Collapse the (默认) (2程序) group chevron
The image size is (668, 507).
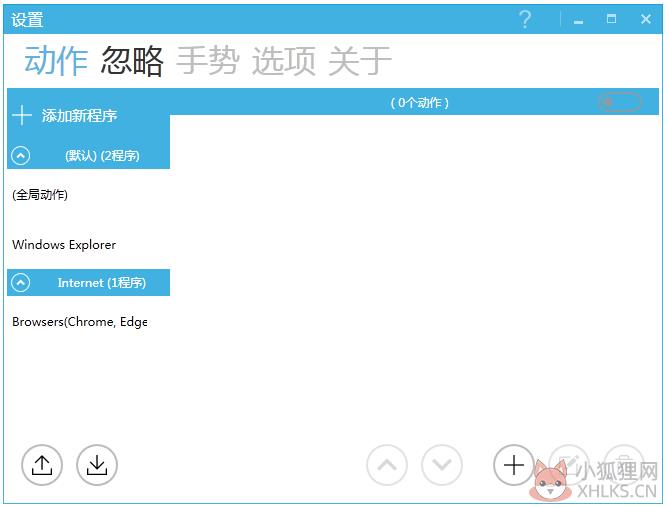point(21,156)
